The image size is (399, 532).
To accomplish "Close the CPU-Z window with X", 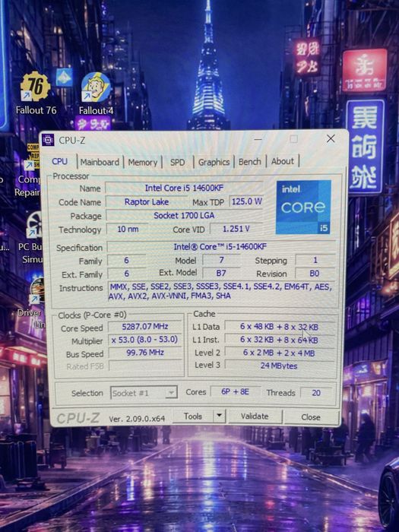I will click(x=331, y=138).
